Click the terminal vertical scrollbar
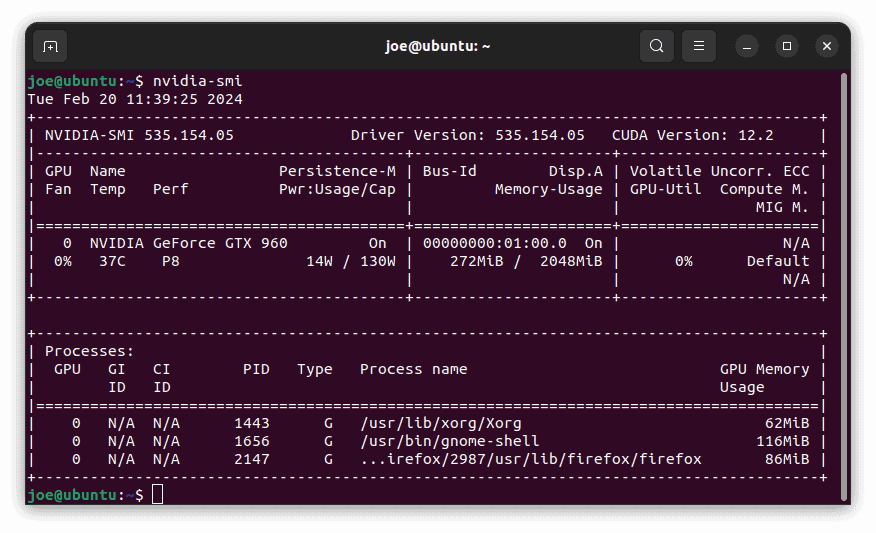 (844, 287)
